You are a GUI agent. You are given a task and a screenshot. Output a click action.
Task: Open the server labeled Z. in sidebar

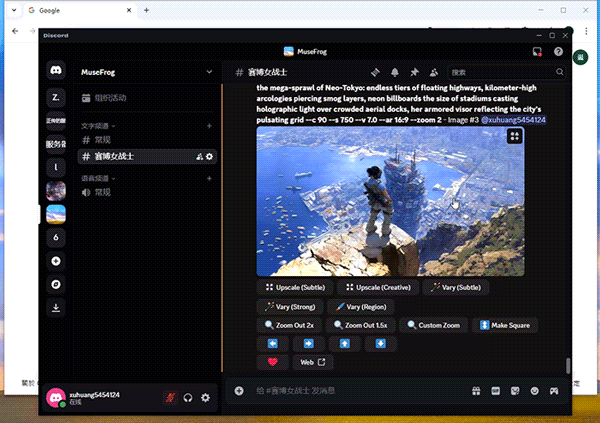tap(56, 98)
